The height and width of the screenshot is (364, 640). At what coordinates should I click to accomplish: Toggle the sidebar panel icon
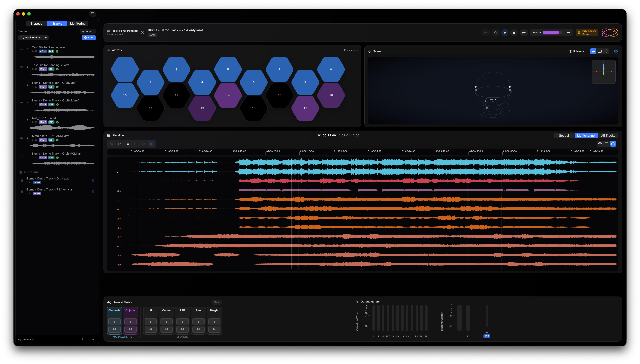click(93, 14)
